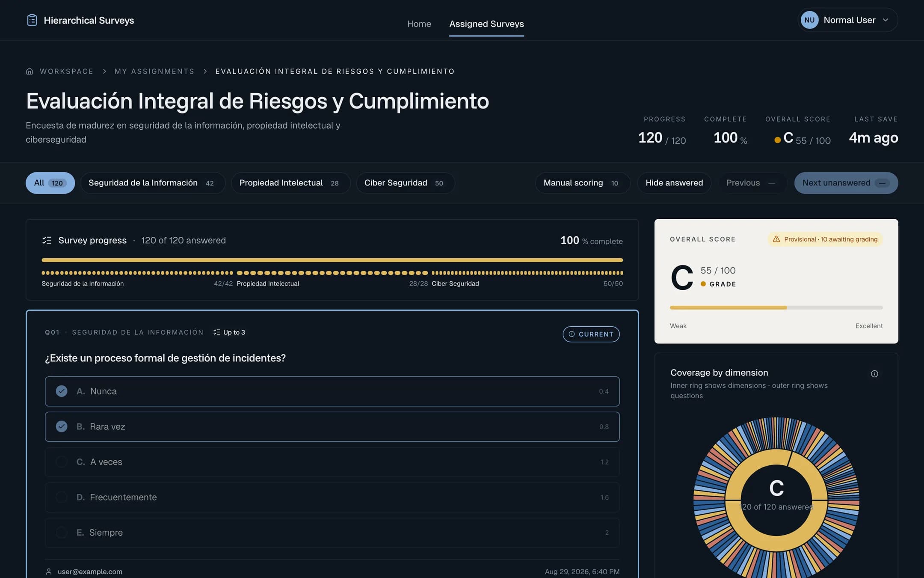Click the NU user avatar
Viewport: 924px width, 578px height.
(x=809, y=20)
